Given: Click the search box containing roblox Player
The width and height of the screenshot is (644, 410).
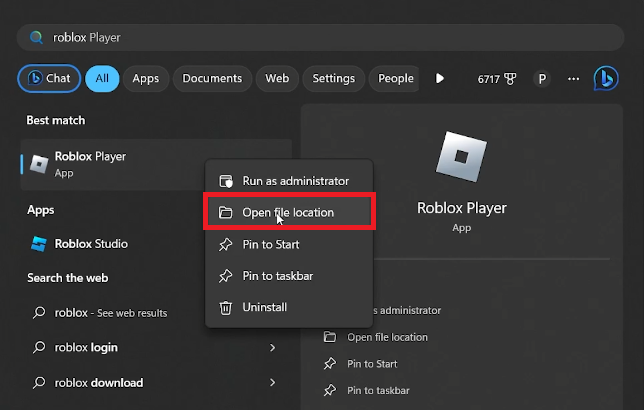Looking at the screenshot, I should pyautogui.click(x=320, y=37).
